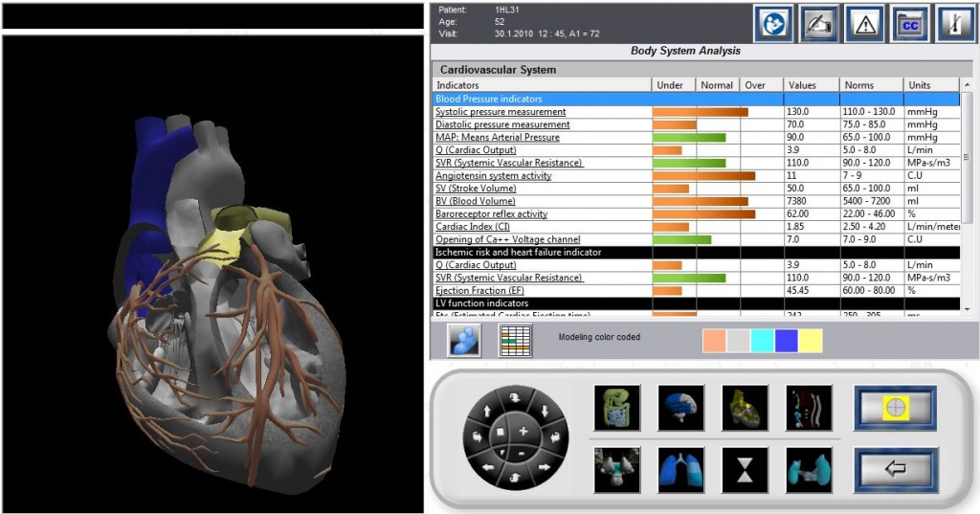Select the hourglass shaped icon
Image resolution: width=980 pixels, height=514 pixels.
(745, 470)
